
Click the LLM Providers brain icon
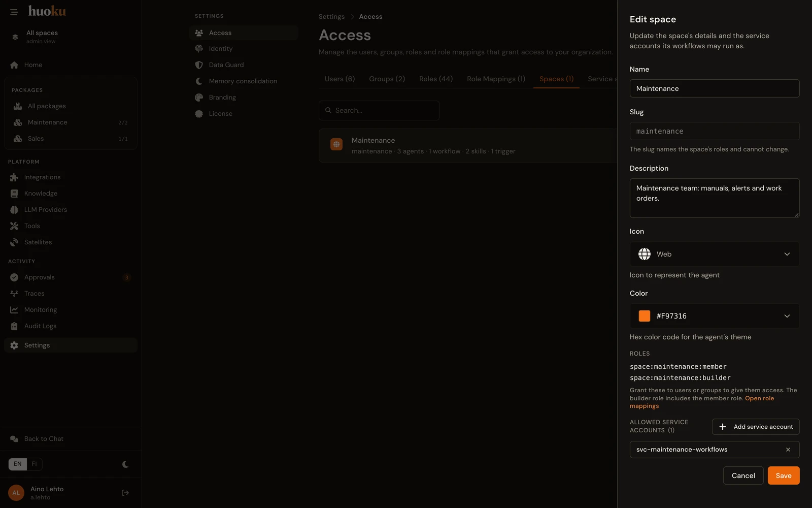14,210
